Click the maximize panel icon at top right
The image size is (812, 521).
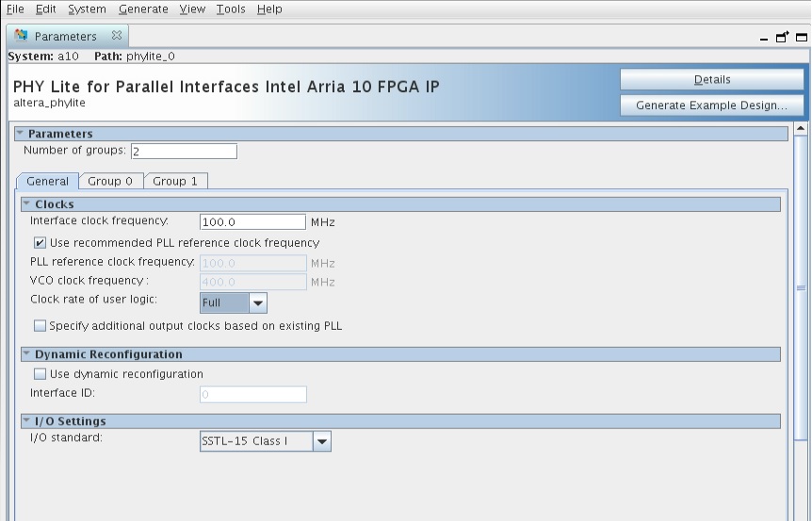tap(802, 37)
